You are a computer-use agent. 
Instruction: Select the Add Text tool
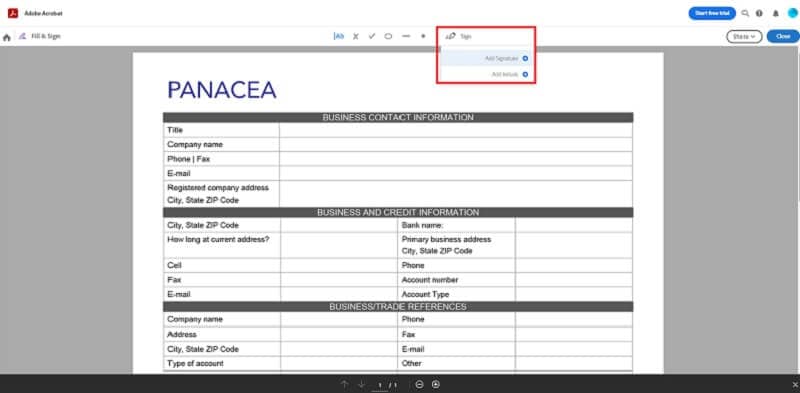click(339, 36)
